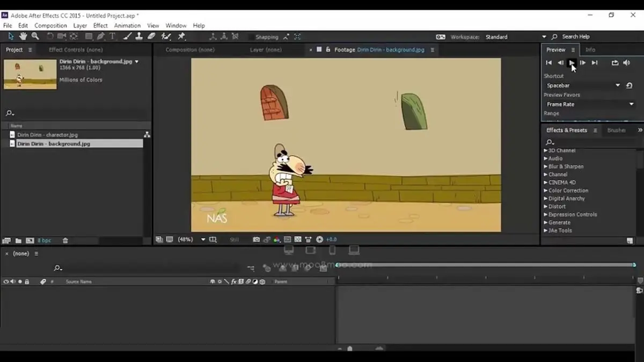The height and width of the screenshot is (362, 644).
Task: Click the interpret footage icon in Project panel
Action: click(x=6, y=241)
